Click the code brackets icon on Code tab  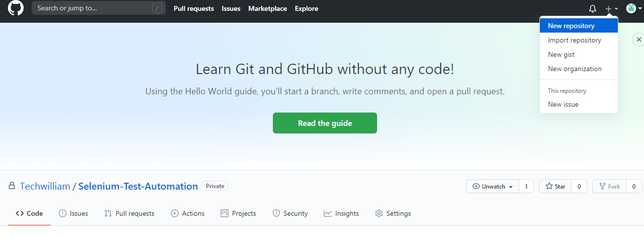[20, 213]
